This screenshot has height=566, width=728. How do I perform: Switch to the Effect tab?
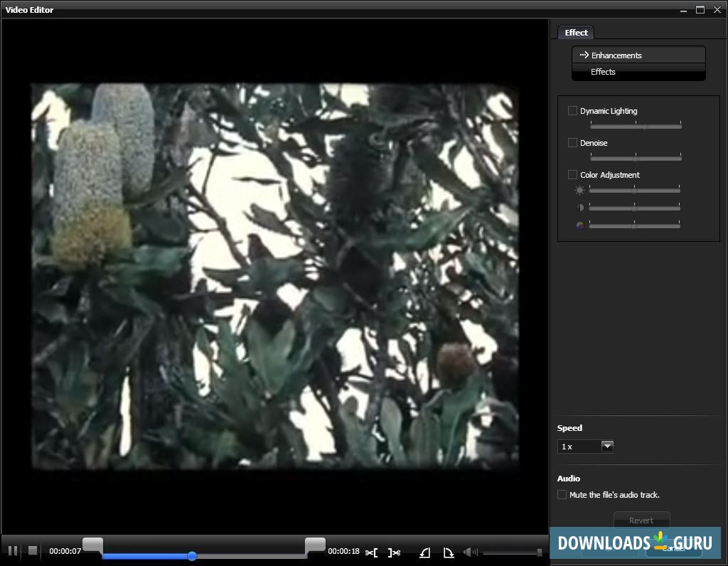click(x=576, y=33)
